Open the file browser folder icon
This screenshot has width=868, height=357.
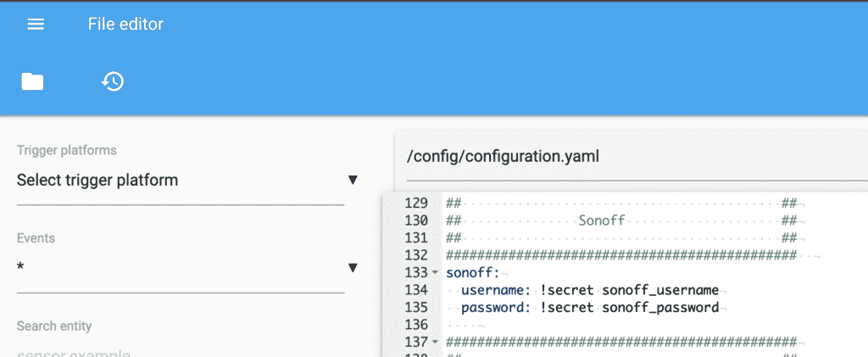(x=33, y=81)
